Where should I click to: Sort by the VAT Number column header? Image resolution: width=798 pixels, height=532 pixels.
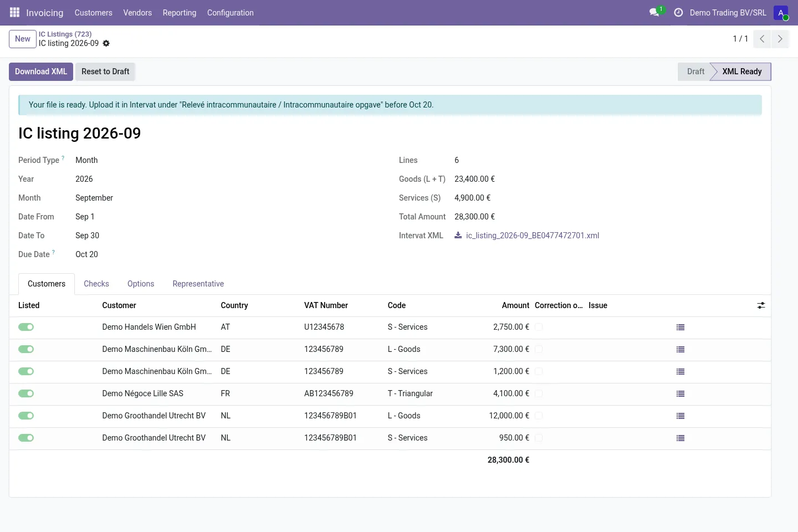(326, 305)
